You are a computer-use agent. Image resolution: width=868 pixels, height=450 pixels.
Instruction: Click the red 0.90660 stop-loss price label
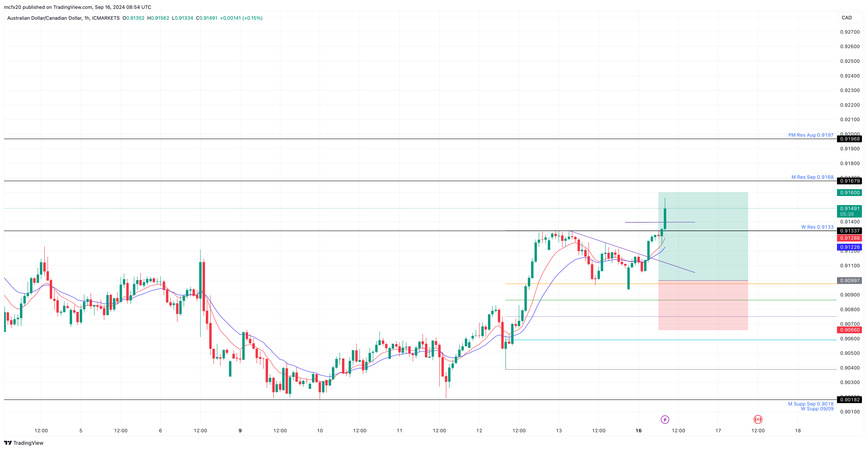pyautogui.click(x=849, y=330)
